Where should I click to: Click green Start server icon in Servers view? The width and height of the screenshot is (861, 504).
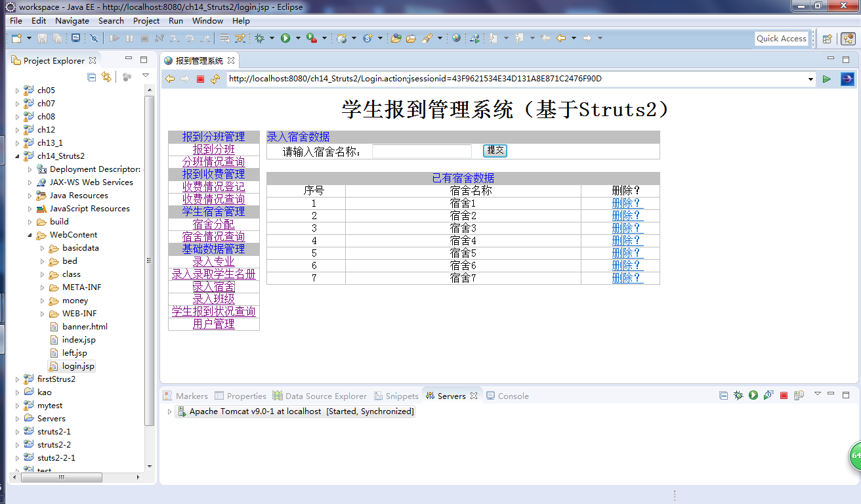tap(753, 395)
